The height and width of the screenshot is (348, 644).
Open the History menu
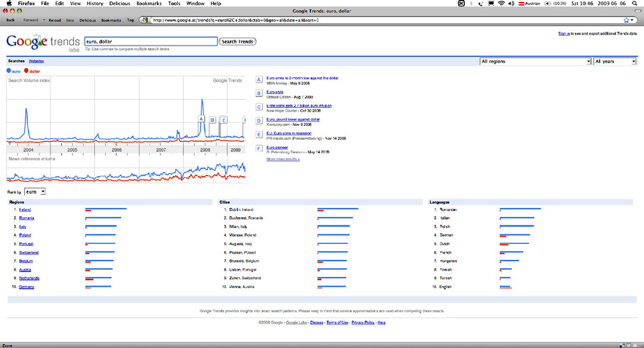95,4
